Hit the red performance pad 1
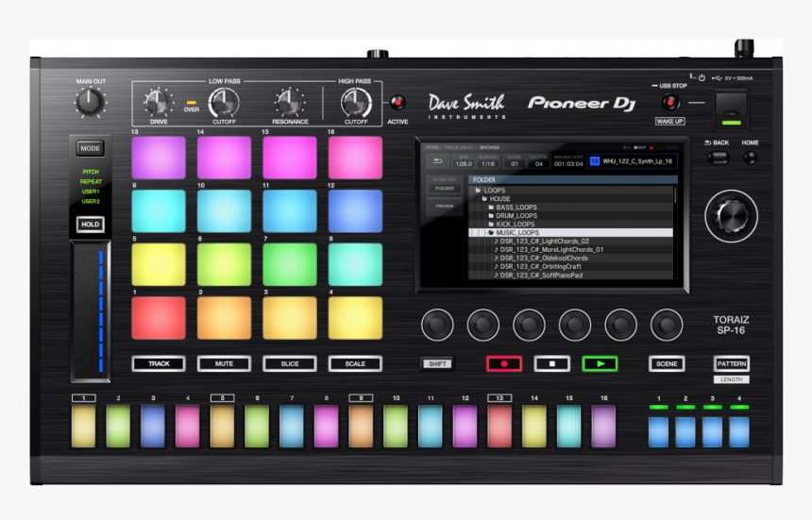The image size is (812, 520). coord(159,318)
